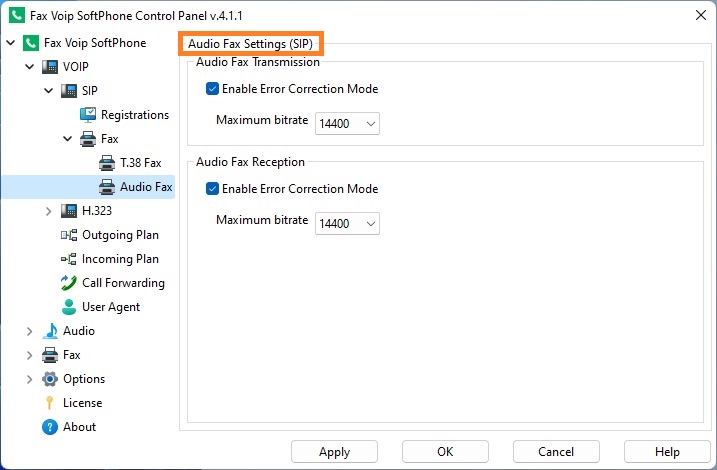Click the Apply button
This screenshot has height=470, width=717.
(334, 452)
